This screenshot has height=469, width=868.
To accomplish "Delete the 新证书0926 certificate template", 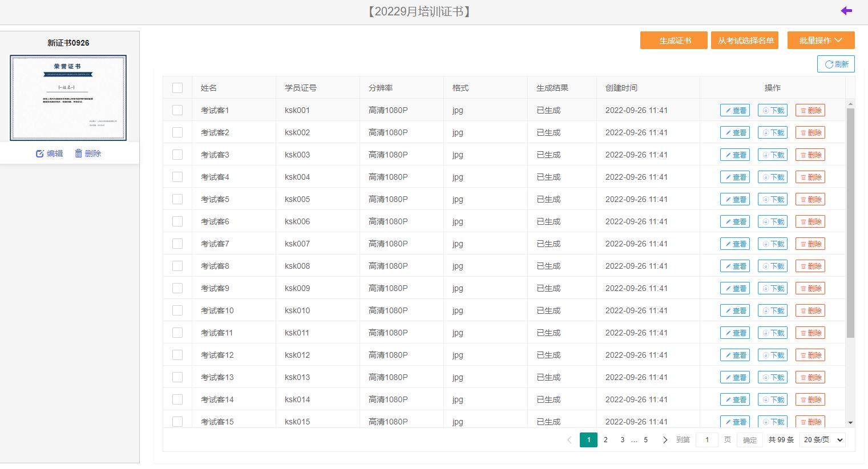I will point(87,153).
